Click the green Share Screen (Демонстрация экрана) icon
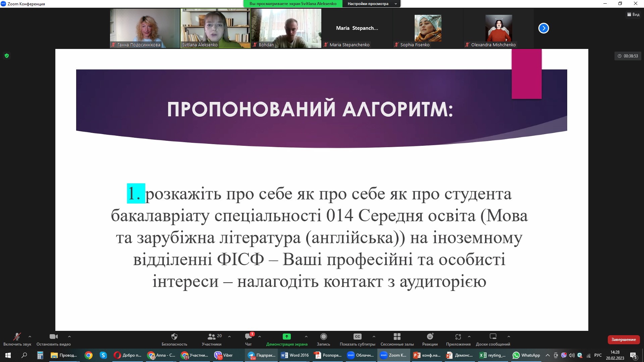 [286, 337]
